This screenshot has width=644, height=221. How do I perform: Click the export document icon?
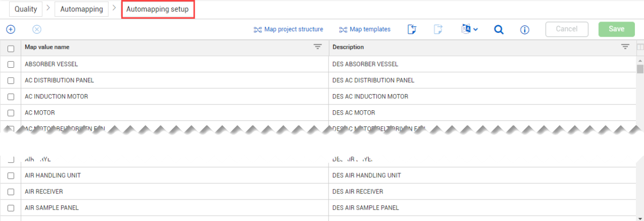438,30
